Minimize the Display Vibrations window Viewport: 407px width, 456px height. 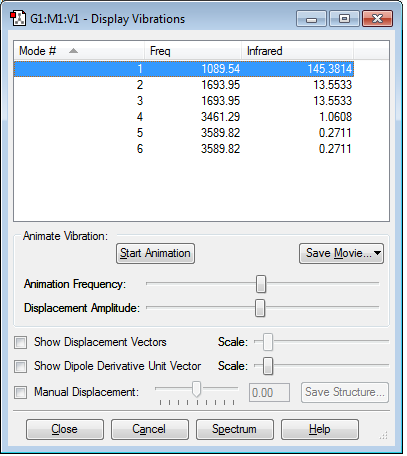click(311, 19)
